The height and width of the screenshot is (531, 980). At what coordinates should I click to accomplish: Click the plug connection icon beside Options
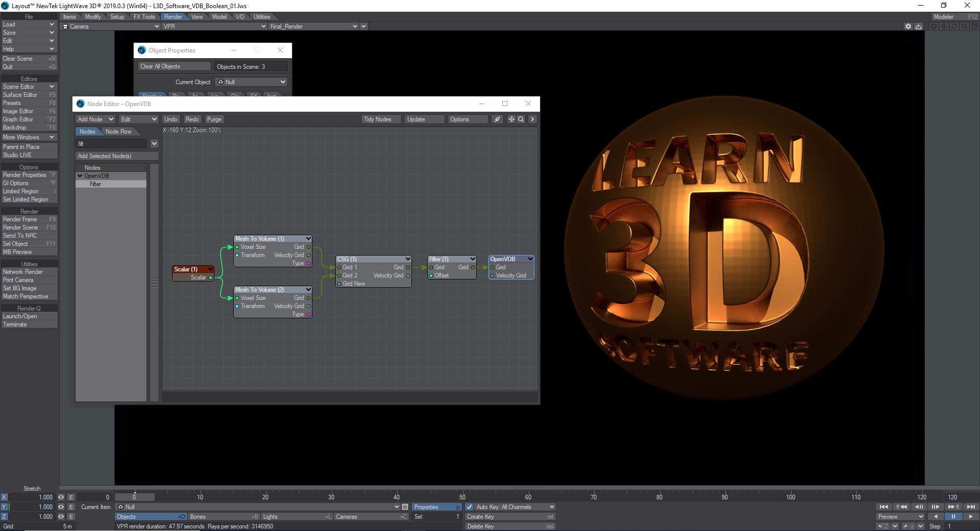(497, 119)
